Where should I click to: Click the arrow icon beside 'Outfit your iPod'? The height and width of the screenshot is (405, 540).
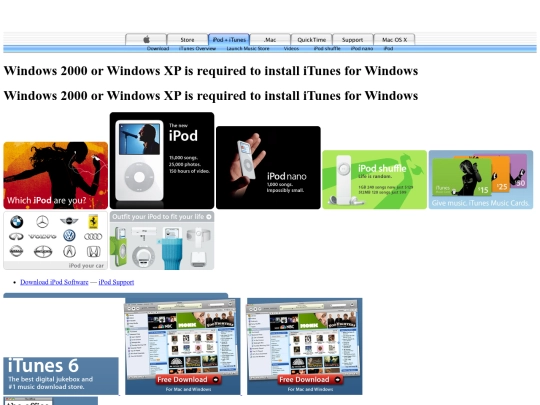209,217
